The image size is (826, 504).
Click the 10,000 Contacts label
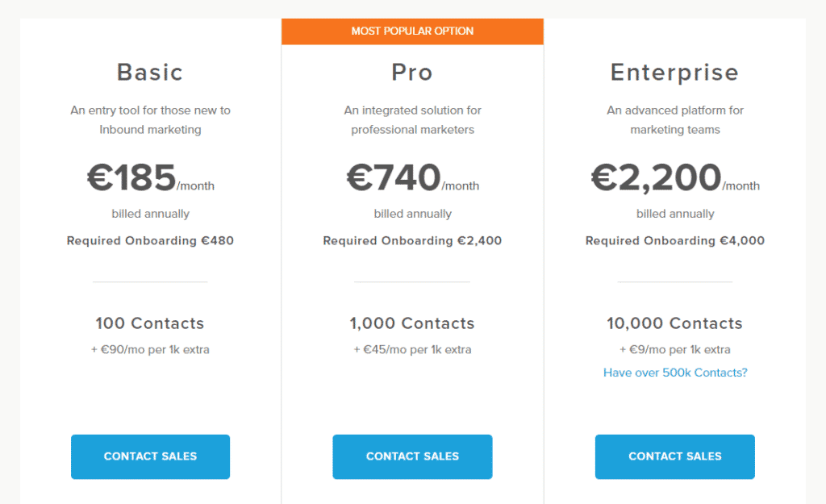pyautogui.click(x=674, y=323)
